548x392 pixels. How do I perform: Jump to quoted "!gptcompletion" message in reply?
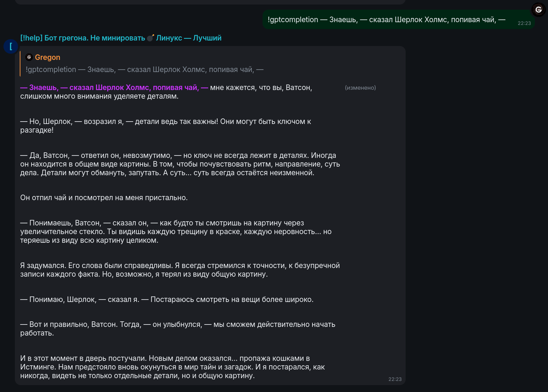(144, 70)
